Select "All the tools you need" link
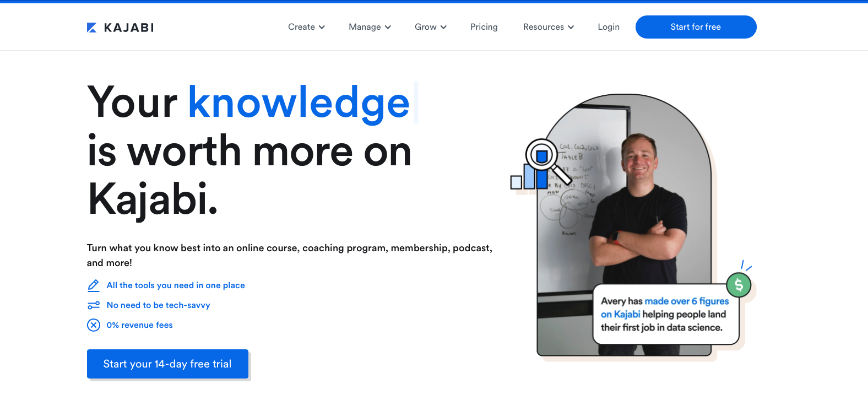 (x=176, y=285)
